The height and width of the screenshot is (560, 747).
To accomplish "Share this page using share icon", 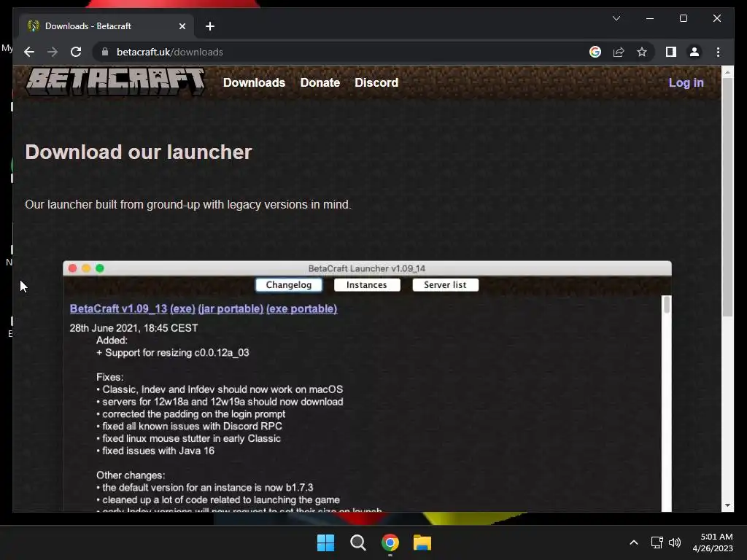I will click(619, 52).
